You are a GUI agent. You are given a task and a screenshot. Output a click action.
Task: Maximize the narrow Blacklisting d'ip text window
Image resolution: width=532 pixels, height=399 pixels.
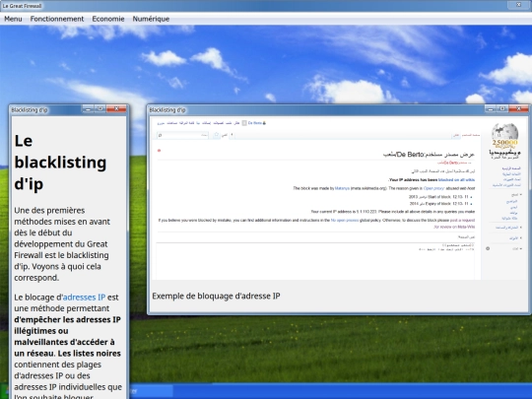(100, 109)
